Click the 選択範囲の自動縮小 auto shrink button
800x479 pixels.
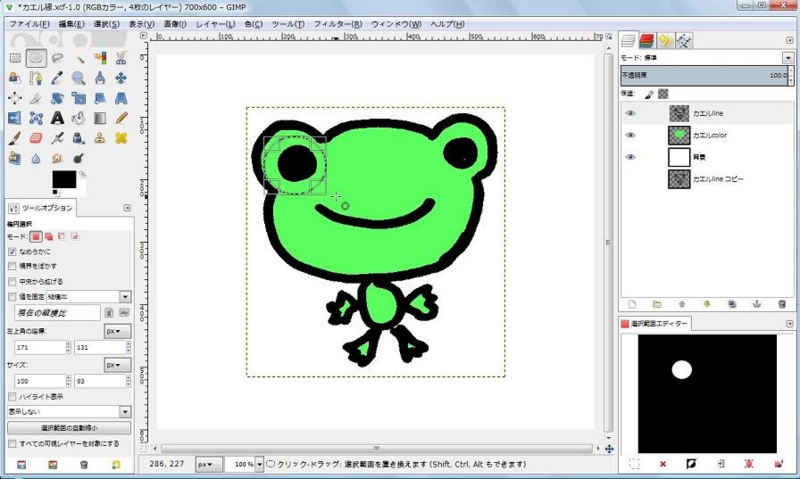(69, 428)
